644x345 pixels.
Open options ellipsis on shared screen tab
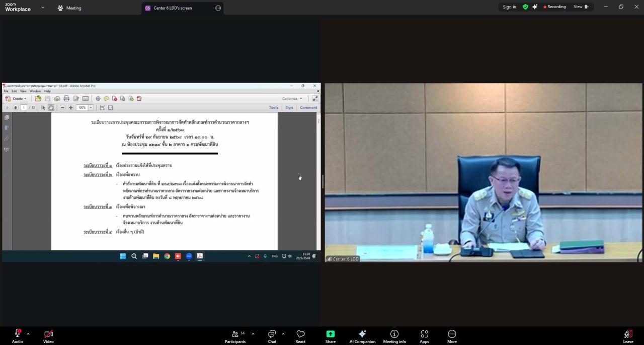click(218, 8)
